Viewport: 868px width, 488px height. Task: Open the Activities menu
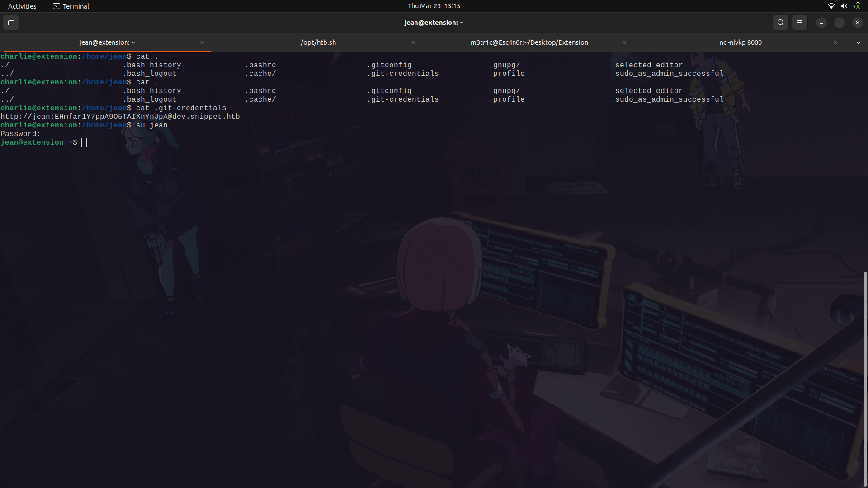(22, 6)
